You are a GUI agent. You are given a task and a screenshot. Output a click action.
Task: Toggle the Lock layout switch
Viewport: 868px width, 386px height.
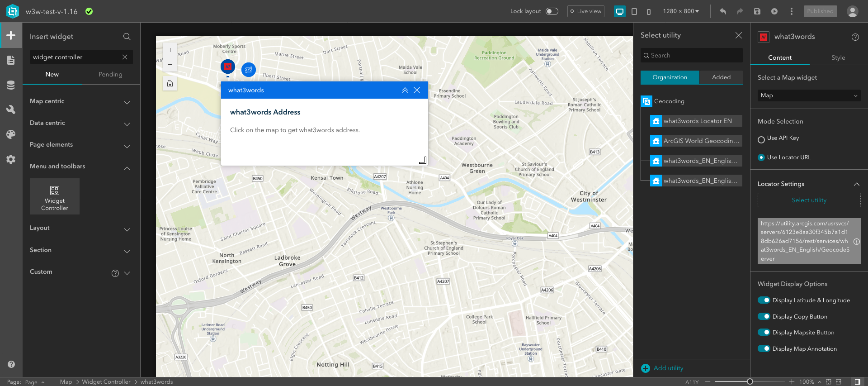tap(552, 11)
